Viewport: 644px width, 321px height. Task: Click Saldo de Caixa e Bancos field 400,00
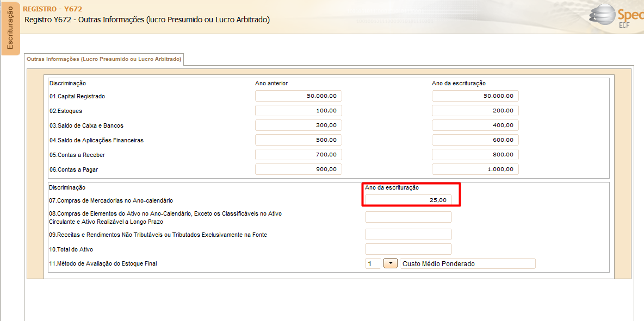coord(475,125)
